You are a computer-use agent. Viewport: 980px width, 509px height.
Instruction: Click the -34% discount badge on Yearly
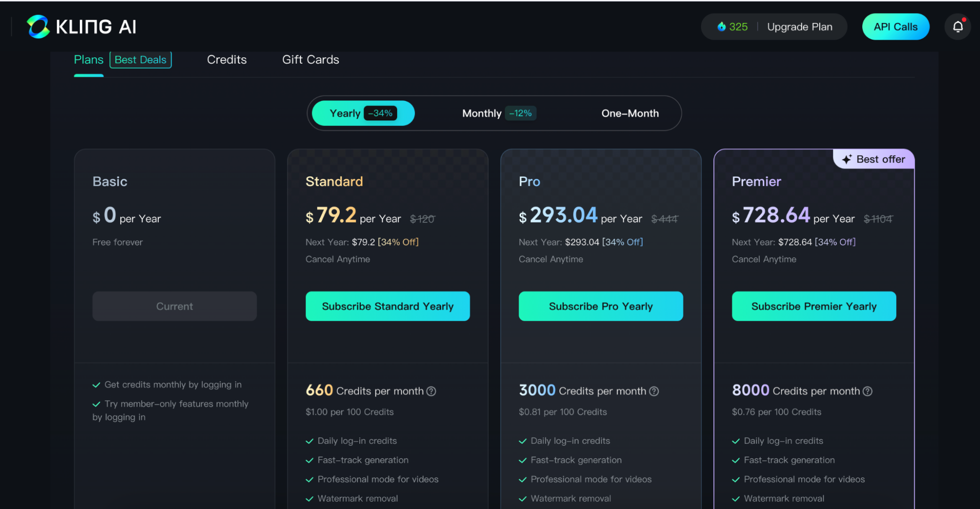pos(380,113)
